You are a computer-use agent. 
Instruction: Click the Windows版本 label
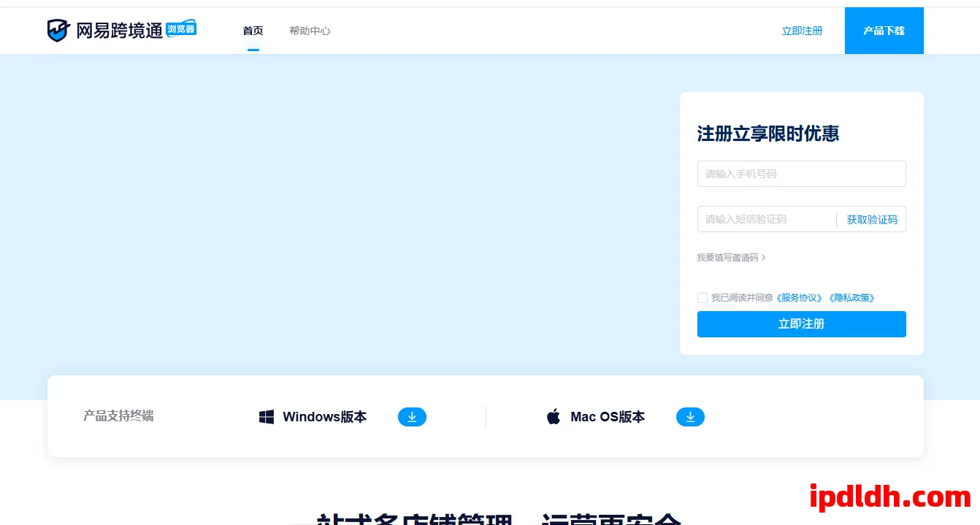[x=325, y=417]
